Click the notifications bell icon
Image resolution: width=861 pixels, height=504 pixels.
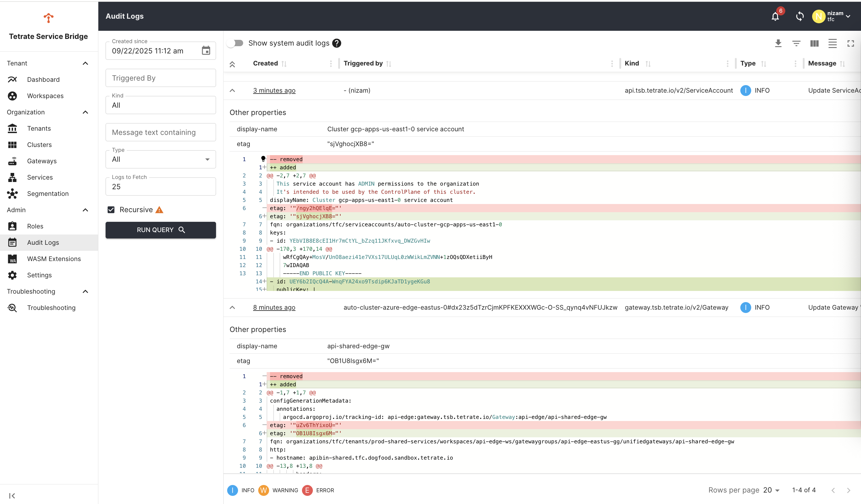(x=775, y=16)
